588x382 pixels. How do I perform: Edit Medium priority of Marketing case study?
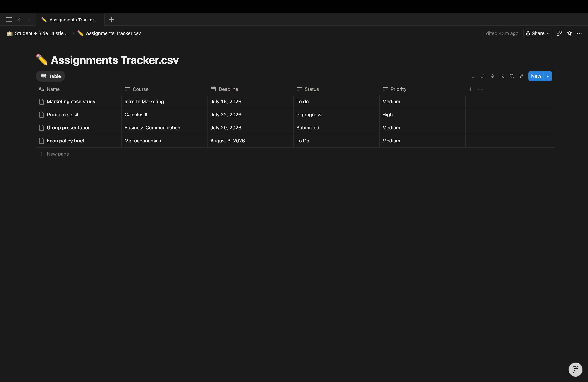(422, 102)
